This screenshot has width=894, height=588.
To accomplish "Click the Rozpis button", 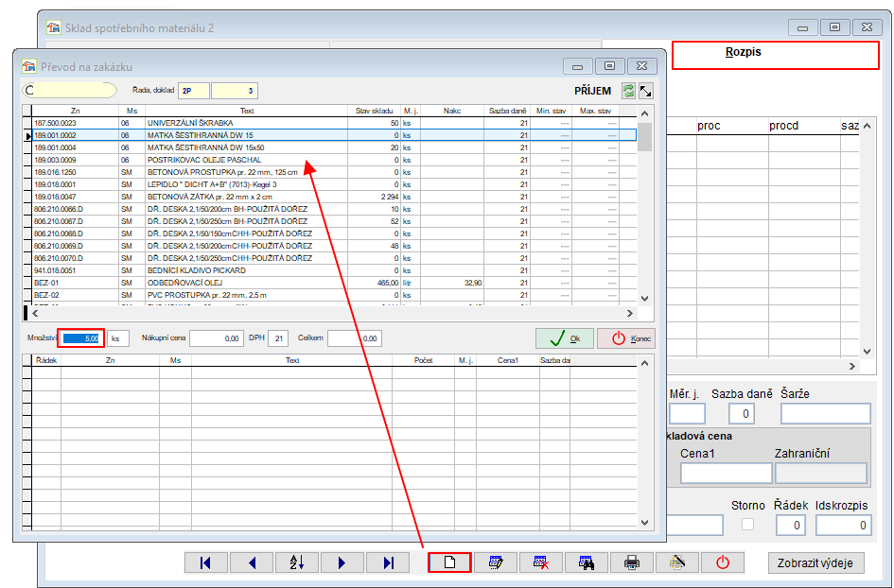I will [776, 55].
